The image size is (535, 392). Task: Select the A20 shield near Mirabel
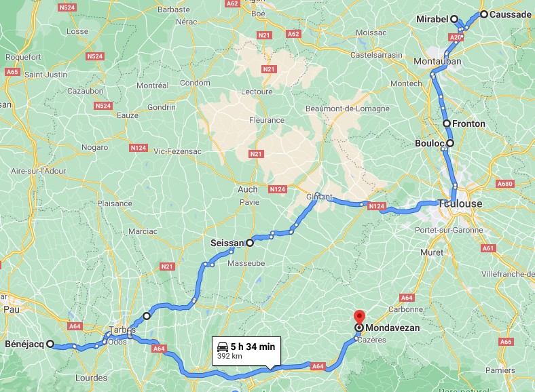456,37
